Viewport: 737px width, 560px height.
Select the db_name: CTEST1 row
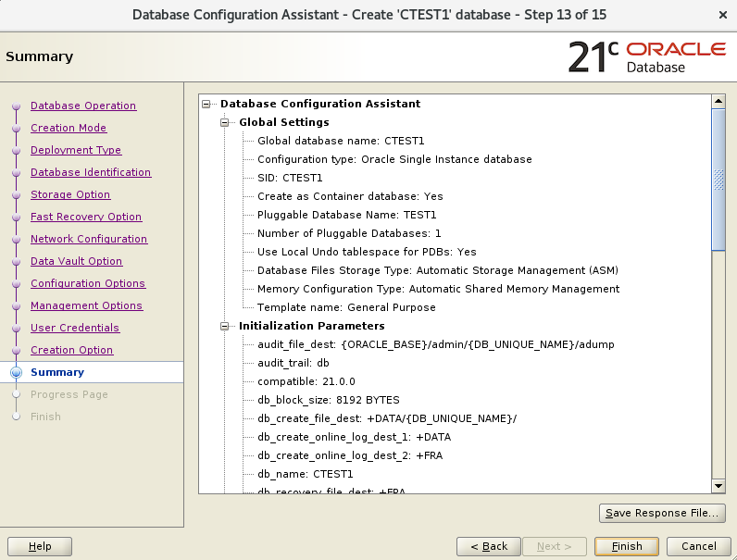305,474
